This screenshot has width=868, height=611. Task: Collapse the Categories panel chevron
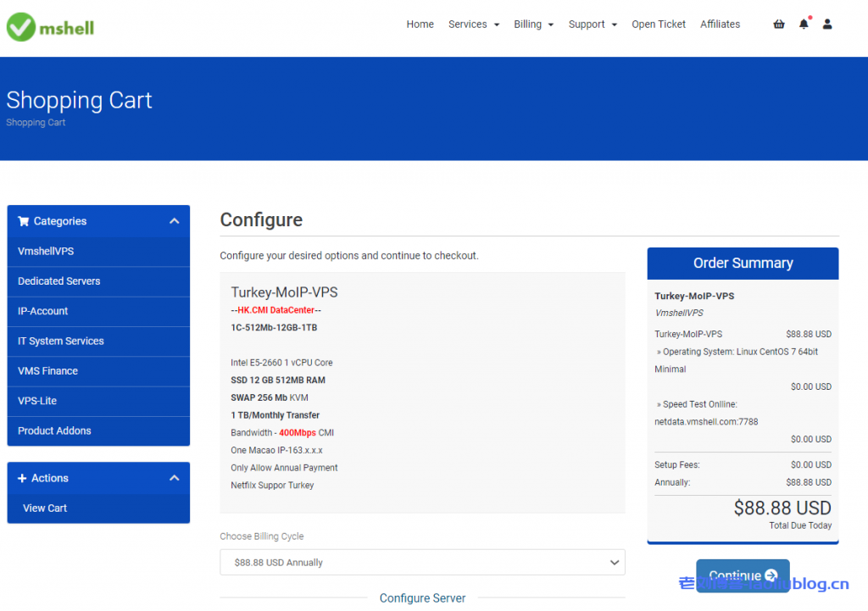(x=174, y=221)
